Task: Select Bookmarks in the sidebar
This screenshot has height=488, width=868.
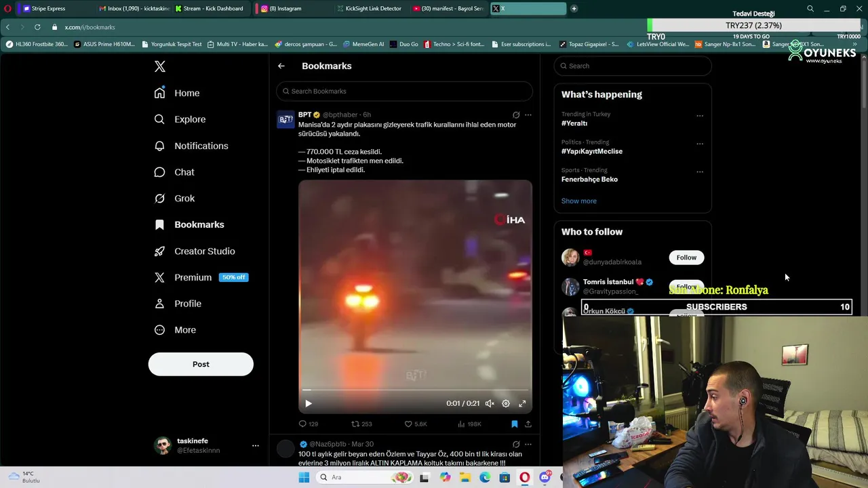Action: pos(189,224)
